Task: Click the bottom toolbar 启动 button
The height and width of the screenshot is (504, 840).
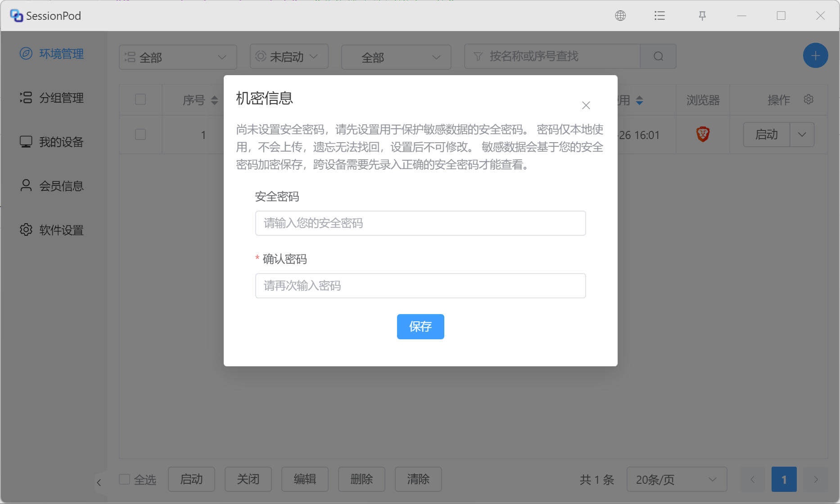Action: pos(191,479)
